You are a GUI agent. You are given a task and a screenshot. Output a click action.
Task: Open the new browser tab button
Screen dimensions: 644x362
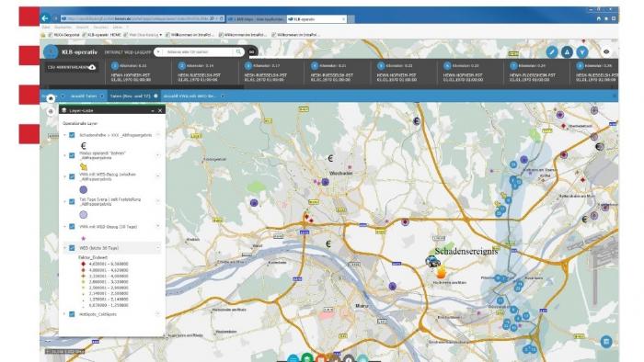[x=351, y=19]
